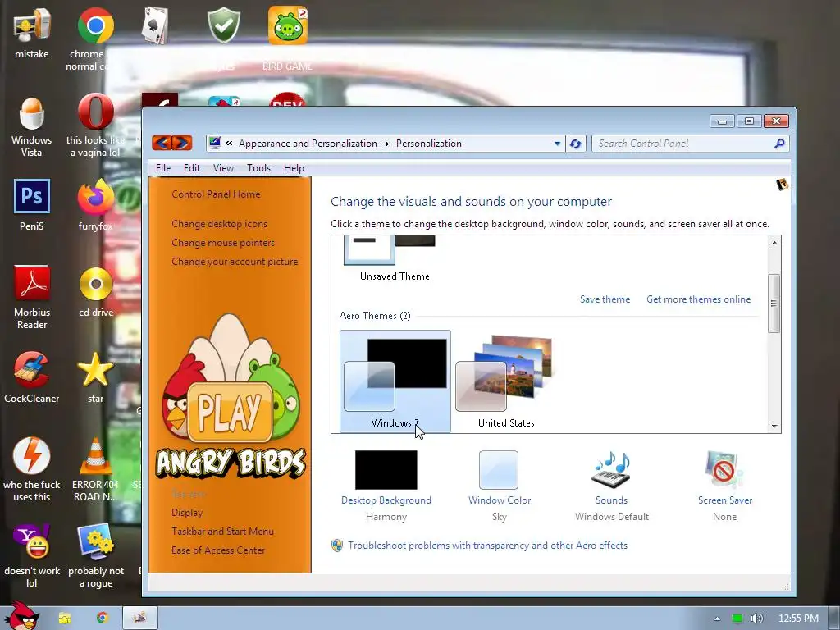
Task: Select the Windows Vista egg icon
Action: (32, 113)
